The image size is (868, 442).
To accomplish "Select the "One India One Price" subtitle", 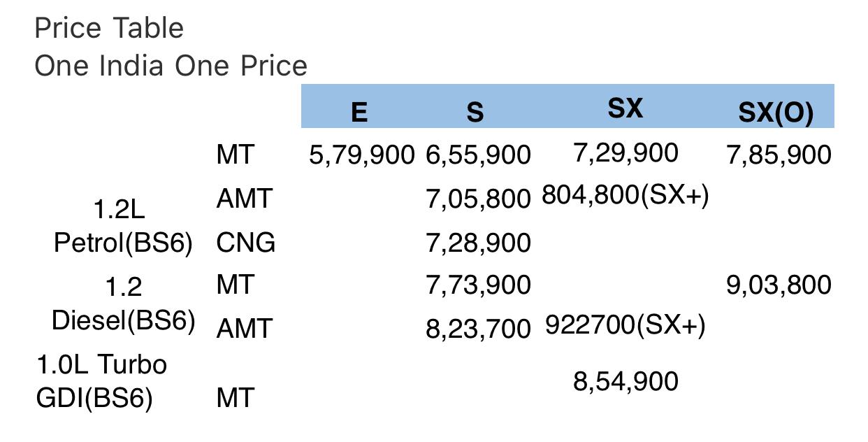I will pos(171,66).
